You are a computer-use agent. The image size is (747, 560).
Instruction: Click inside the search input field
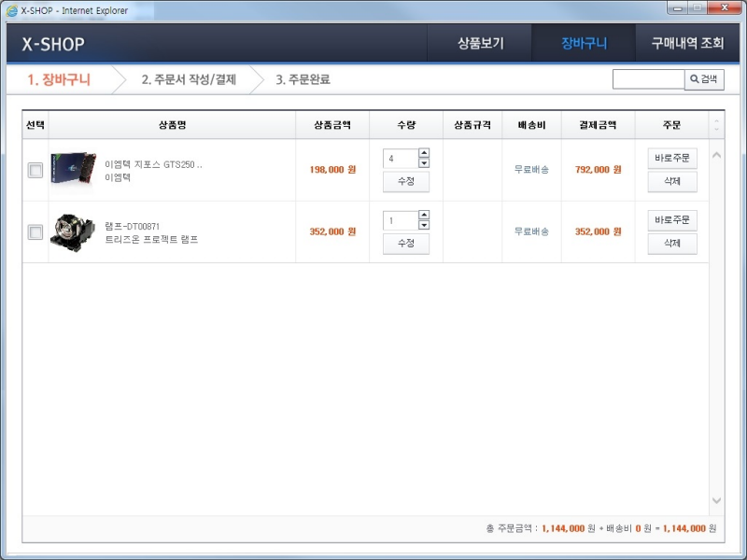pos(648,79)
